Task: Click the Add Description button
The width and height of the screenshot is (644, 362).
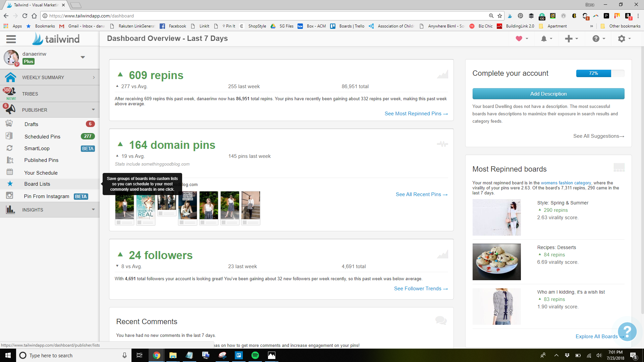Action: point(548,94)
